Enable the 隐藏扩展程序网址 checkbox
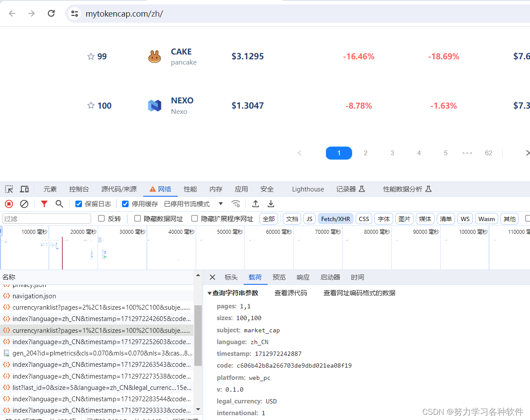This screenshot has height=420, width=530. coord(195,219)
